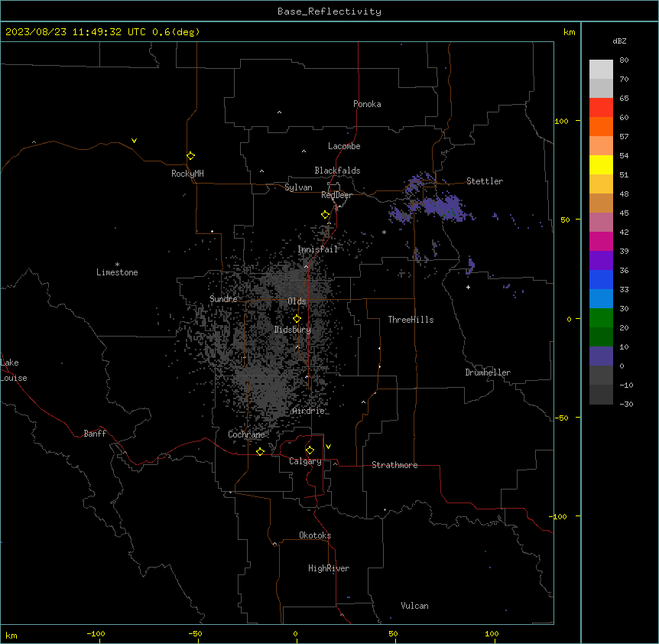Screen dimensions: 659x644
Task: Click the timestamp 2023/08/23 11:49:32 UTC
Action: click(x=76, y=32)
